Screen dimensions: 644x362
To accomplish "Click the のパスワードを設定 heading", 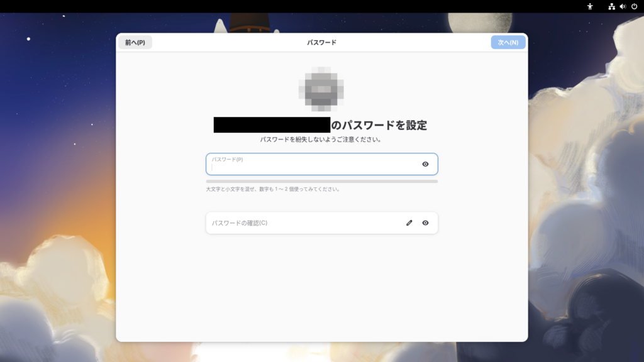I will [x=379, y=125].
